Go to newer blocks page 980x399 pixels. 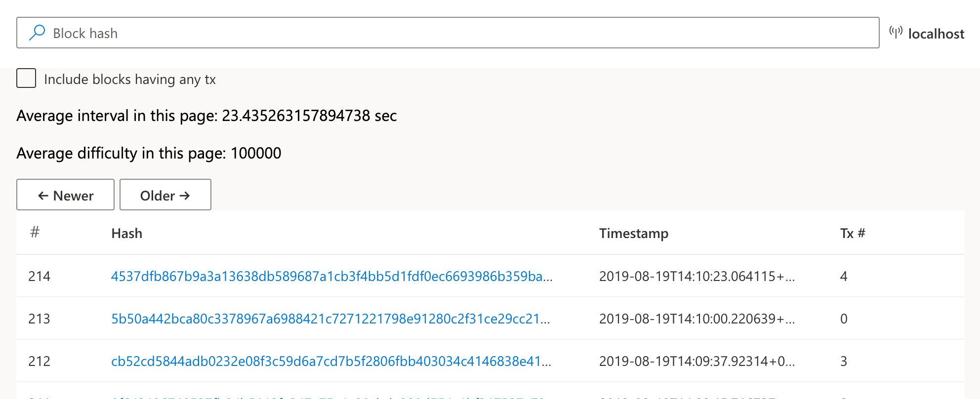coord(65,195)
